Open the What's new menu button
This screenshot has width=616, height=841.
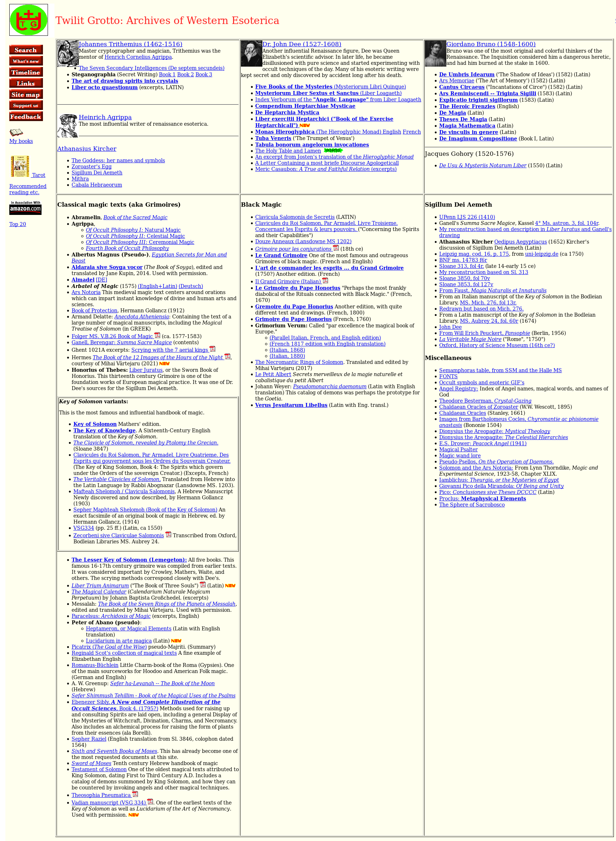pos(26,61)
